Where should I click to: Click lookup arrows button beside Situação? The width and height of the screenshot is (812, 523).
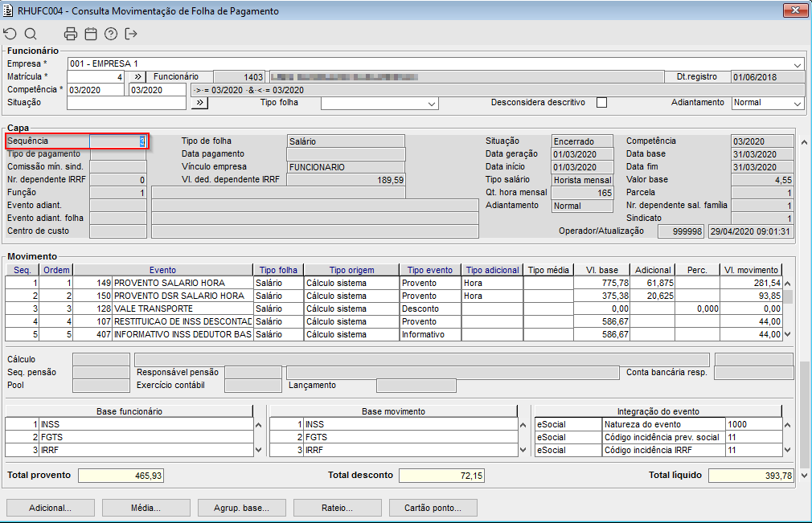click(x=199, y=103)
